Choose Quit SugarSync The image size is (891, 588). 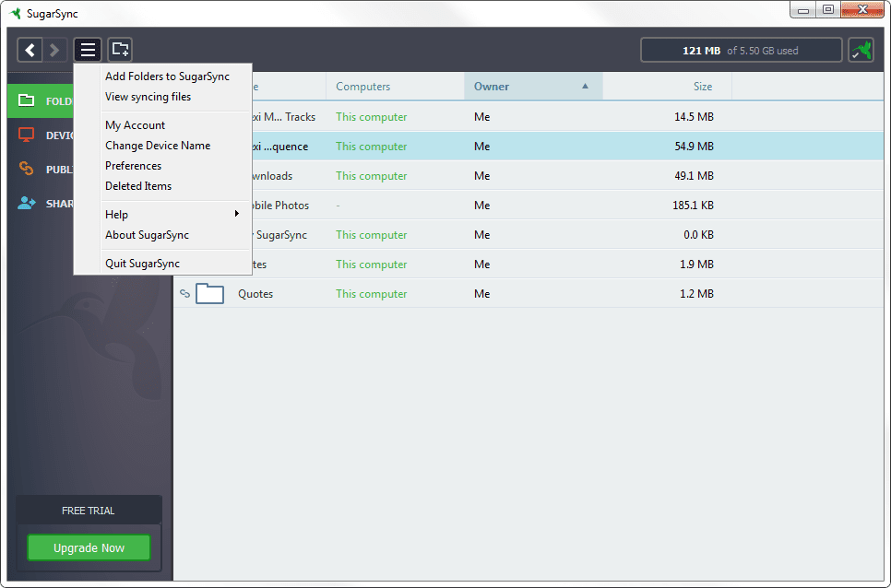[142, 264]
